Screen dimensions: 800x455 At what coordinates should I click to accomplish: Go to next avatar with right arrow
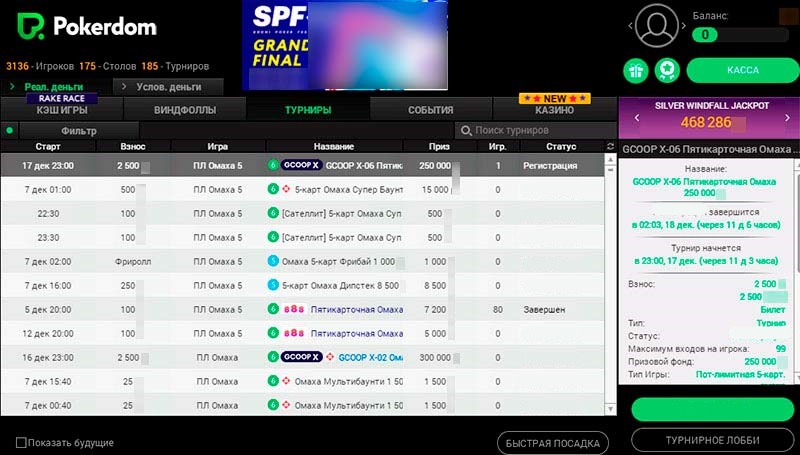(x=683, y=26)
